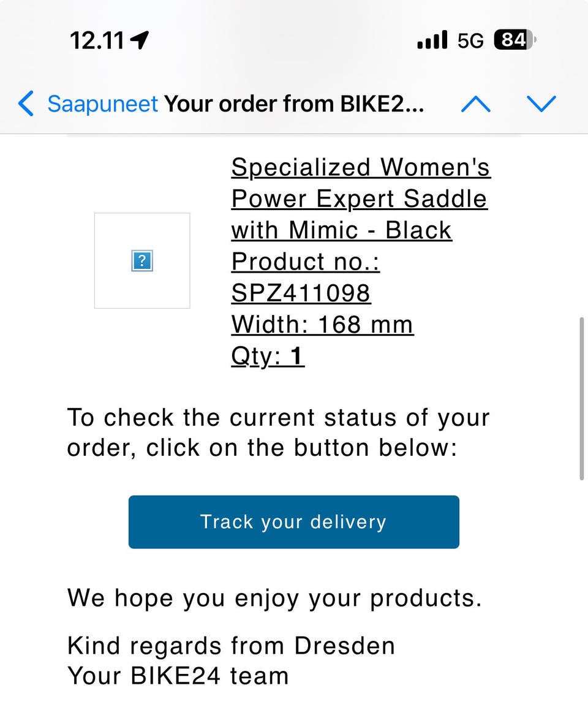Tap the email subject title in header
This screenshot has width=588, height=726.
click(x=294, y=104)
